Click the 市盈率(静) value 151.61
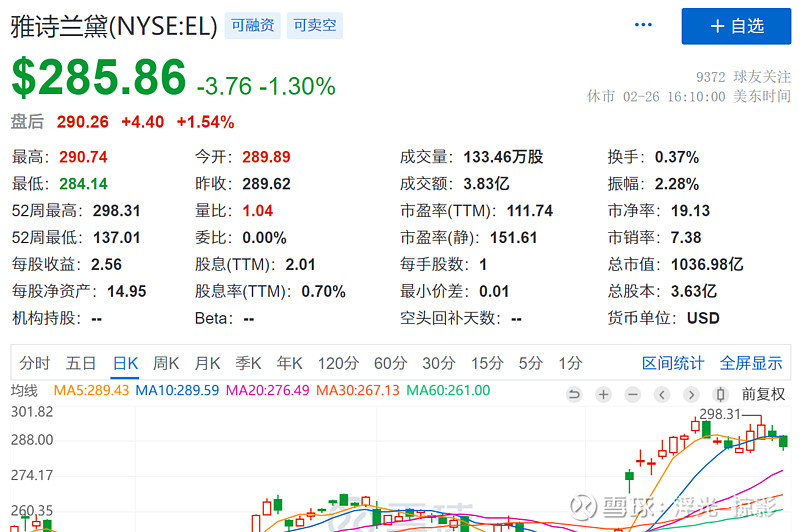 (x=513, y=238)
